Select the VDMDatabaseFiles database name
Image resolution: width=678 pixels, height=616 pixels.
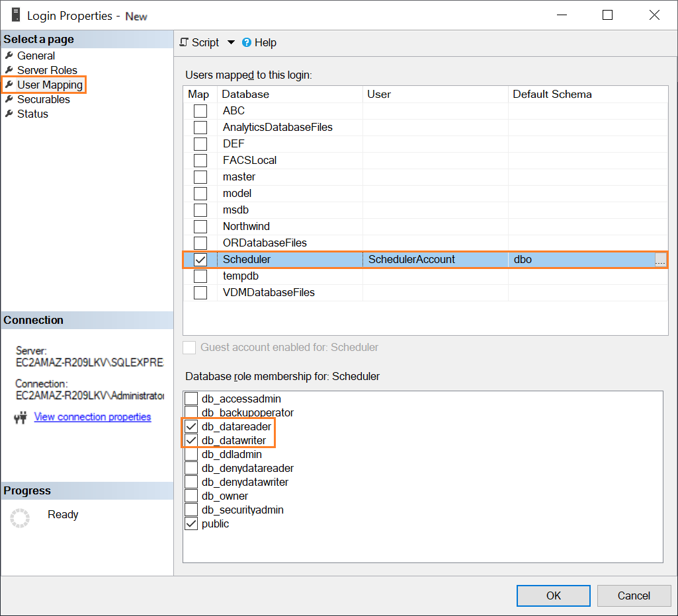pos(269,292)
